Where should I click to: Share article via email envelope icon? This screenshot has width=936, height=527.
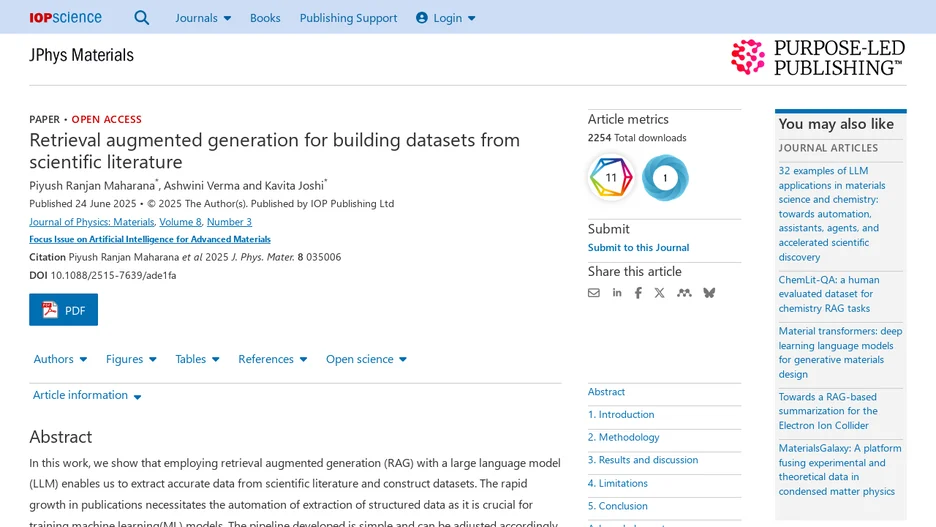point(593,293)
